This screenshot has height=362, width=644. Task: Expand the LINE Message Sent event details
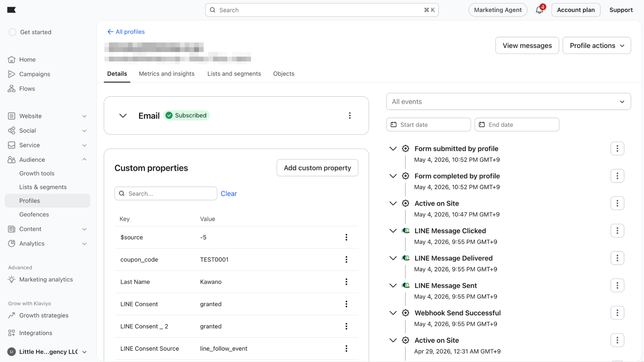click(x=393, y=286)
